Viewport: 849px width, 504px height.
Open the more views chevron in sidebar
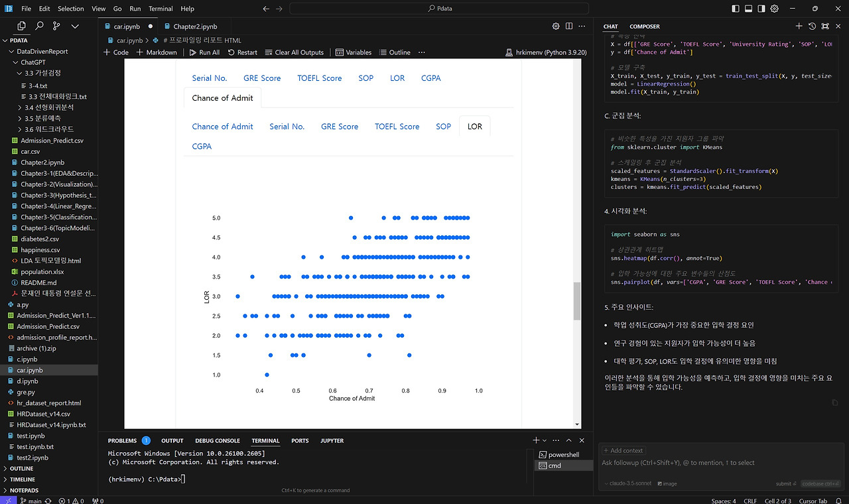(x=75, y=26)
